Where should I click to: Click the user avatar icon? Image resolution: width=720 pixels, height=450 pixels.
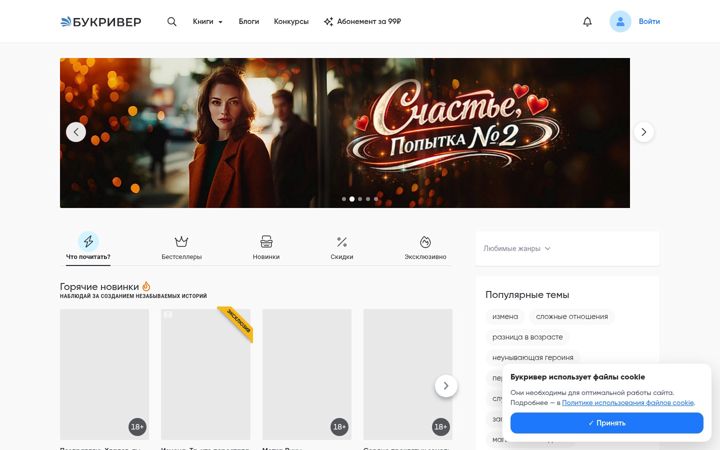[620, 22]
